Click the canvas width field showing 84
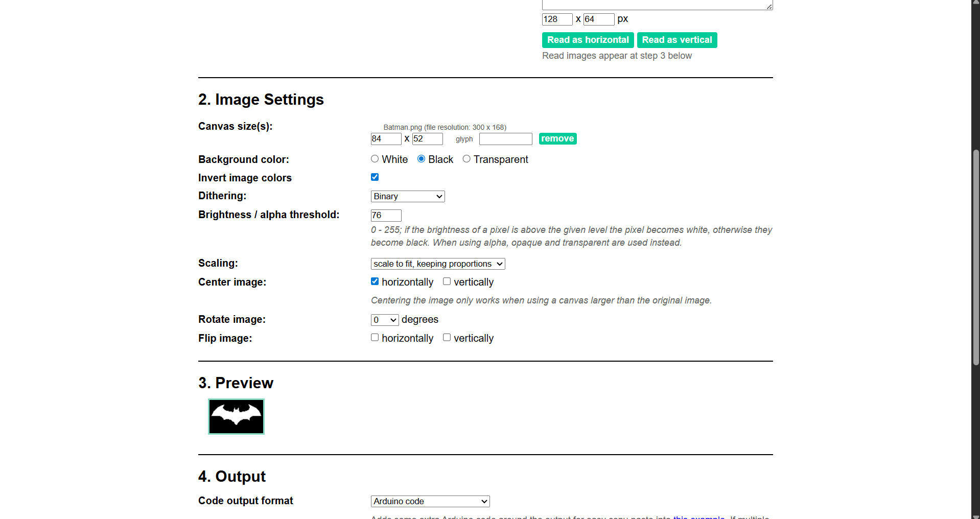Image resolution: width=980 pixels, height=519 pixels. [386, 139]
